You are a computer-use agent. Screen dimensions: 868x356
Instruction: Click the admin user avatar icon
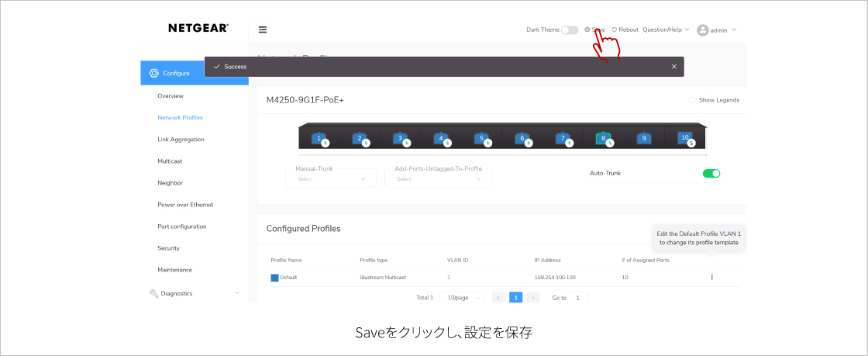[x=703, y=30]
